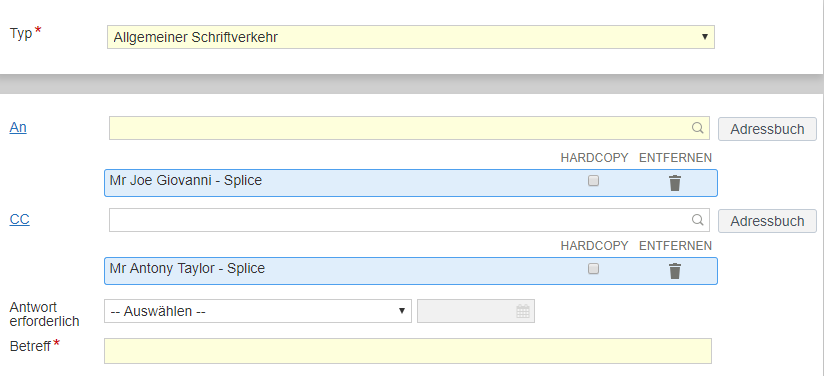Screen dimensions: 824x376
Task: Open Adressbuch next to the CC field
Action: tap(767, 221)
